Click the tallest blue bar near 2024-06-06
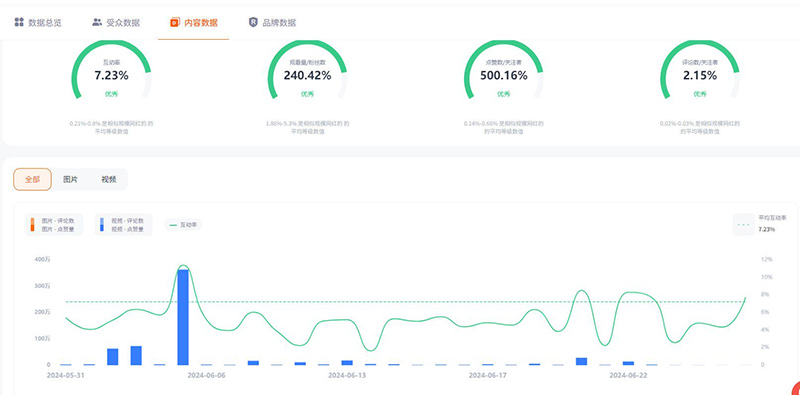800x395 pixels. 183,317
